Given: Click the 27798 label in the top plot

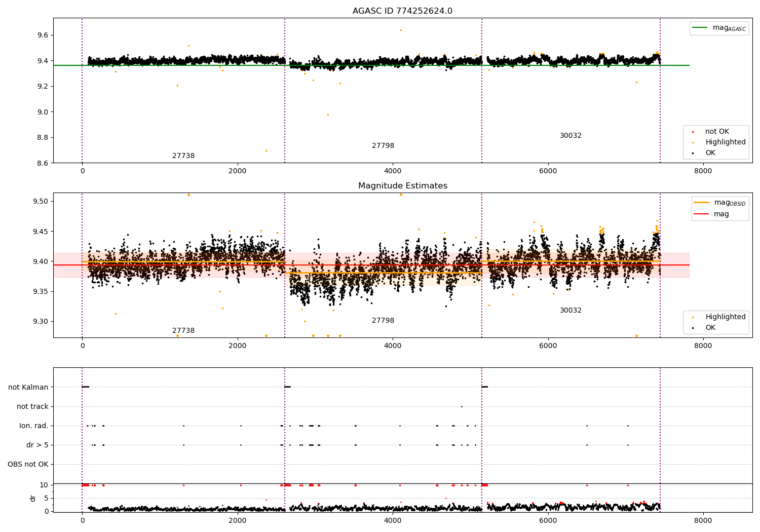Looking at the screenshot, I should tap(383, 146).
